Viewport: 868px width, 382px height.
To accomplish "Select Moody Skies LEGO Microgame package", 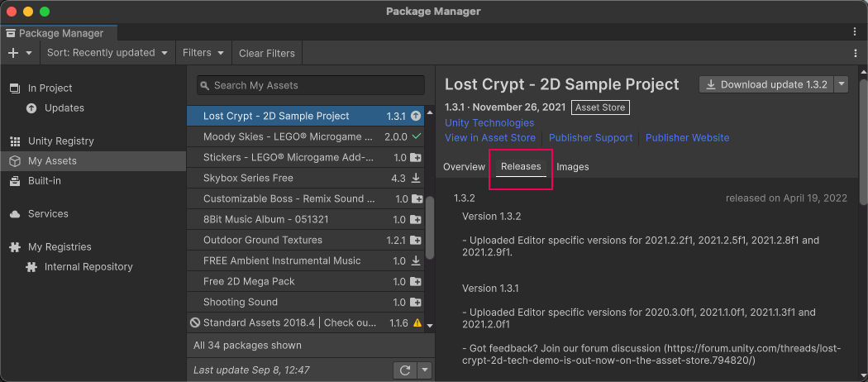I will click(x=282, y=136).
